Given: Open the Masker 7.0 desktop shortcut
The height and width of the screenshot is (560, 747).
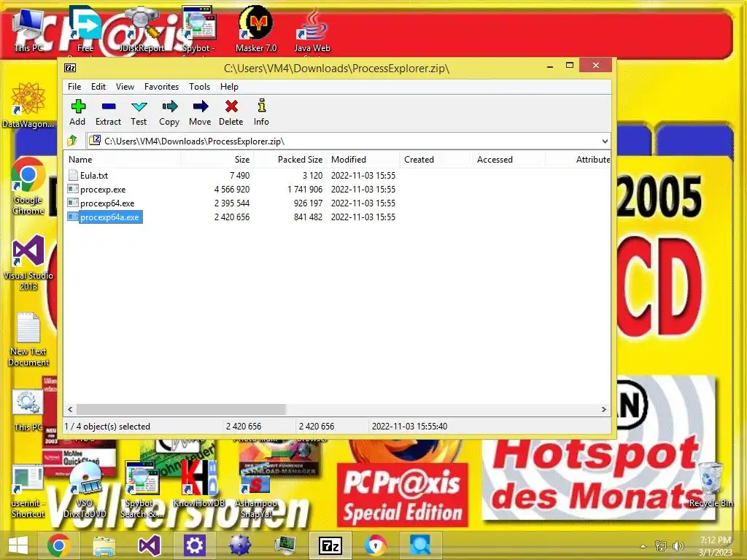Looking at the screenshot, I should 256,29.
